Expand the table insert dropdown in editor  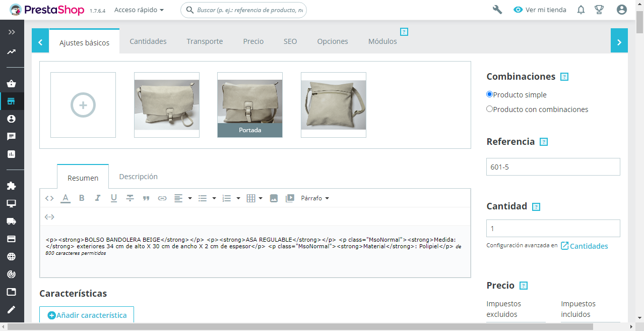pos(254,198)
